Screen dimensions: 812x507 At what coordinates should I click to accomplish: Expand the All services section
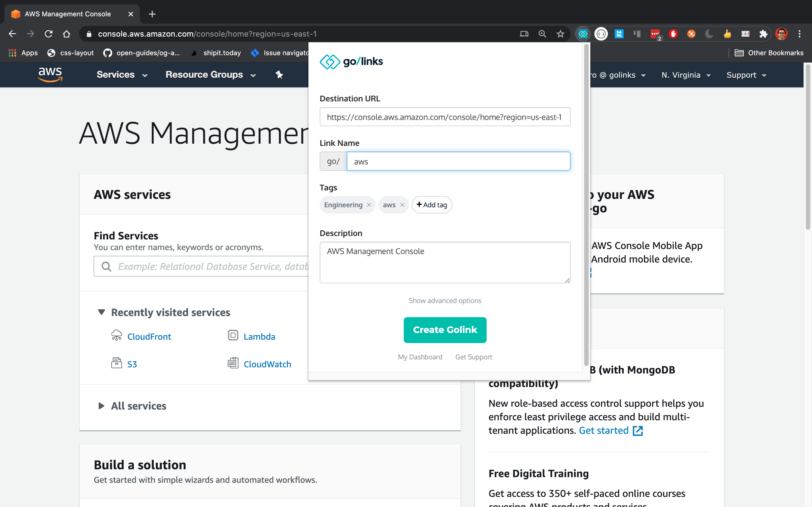pos(101,406)
